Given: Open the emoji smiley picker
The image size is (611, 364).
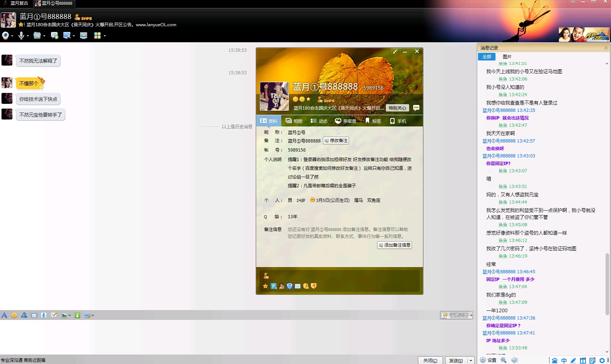Looking at the screenshot, I should pos(14,315).
